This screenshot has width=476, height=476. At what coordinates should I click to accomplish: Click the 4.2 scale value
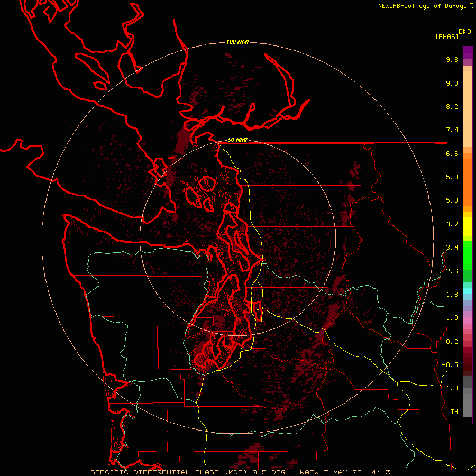(x=452, y=224)
